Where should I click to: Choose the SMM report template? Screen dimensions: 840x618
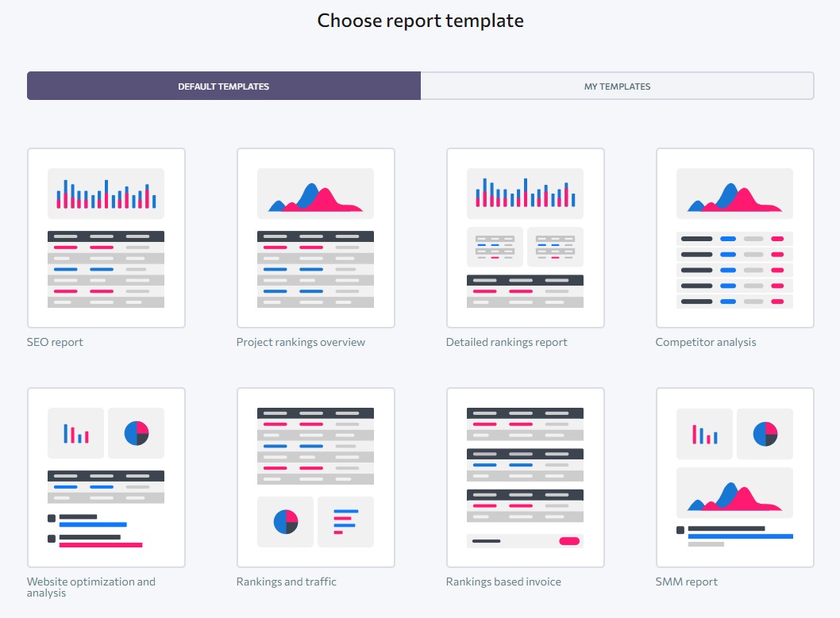pyautogui.click(x=734, y=477)
